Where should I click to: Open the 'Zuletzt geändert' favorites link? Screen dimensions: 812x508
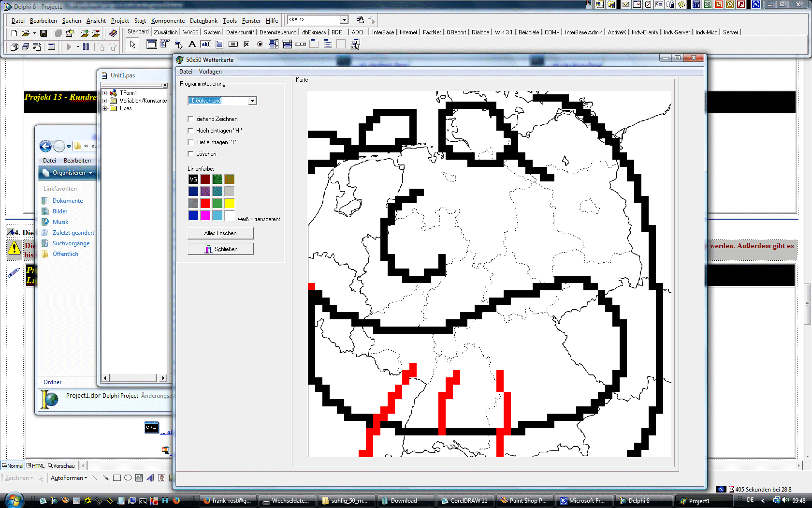pos(73,233)
